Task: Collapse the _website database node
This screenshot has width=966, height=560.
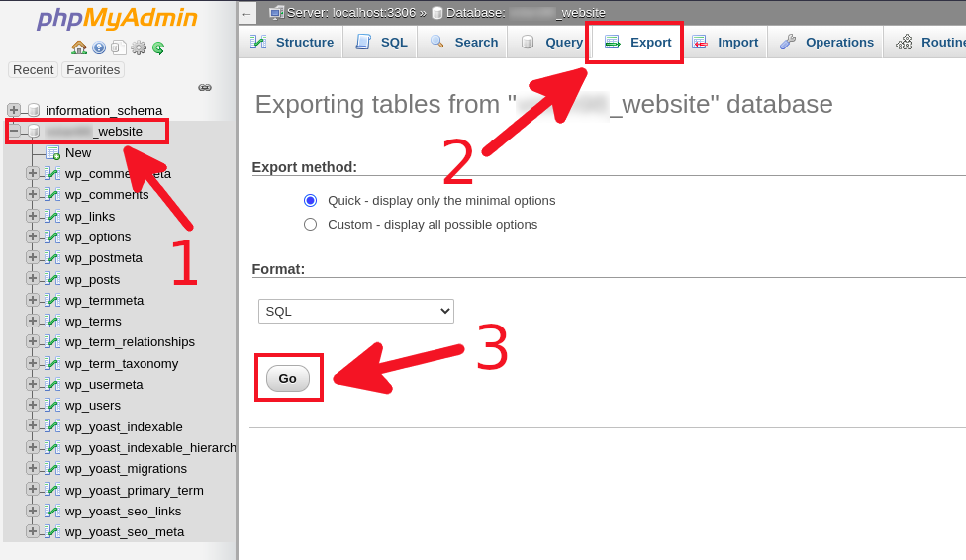Action: (14, 131)
